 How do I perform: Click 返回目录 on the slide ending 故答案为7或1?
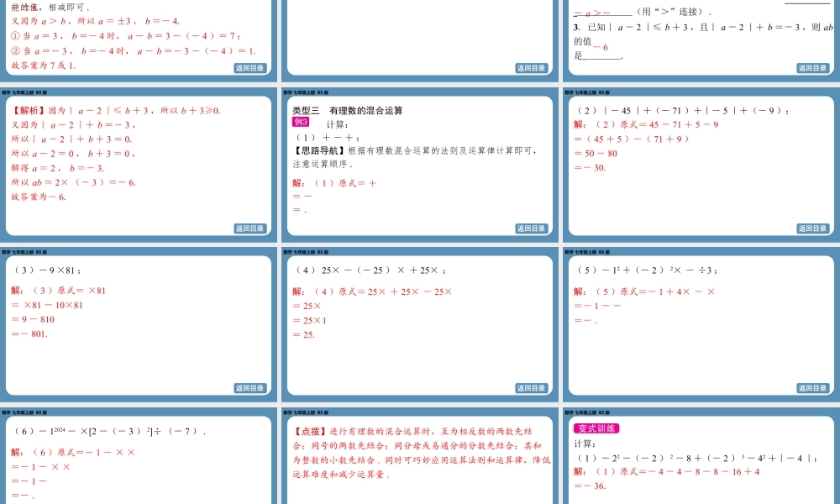[249, 68]
